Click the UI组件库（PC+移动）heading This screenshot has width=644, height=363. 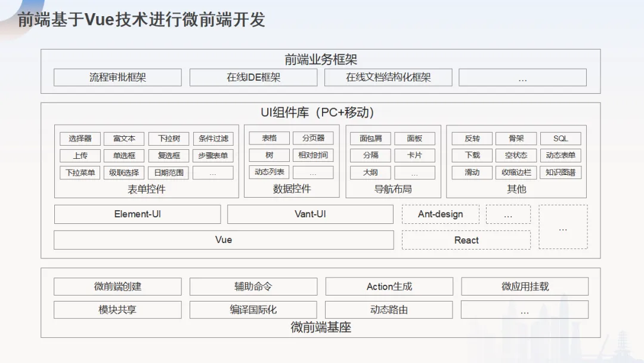coord(318,112)
